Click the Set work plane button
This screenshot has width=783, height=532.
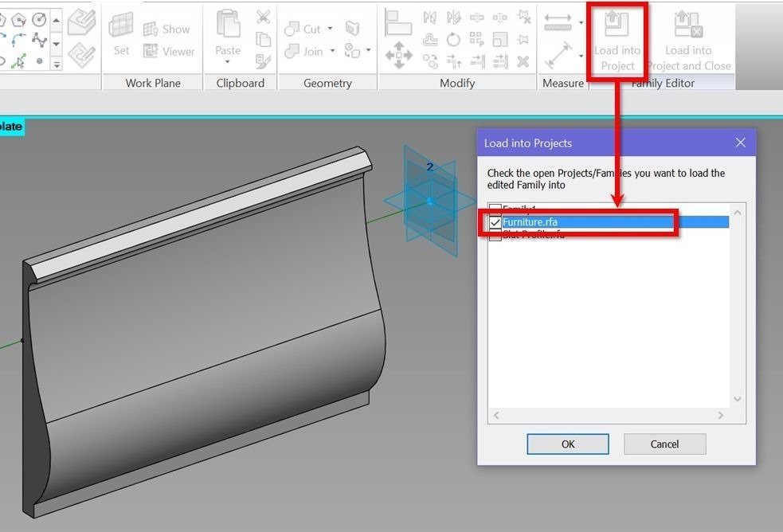(x=121, y=34)
